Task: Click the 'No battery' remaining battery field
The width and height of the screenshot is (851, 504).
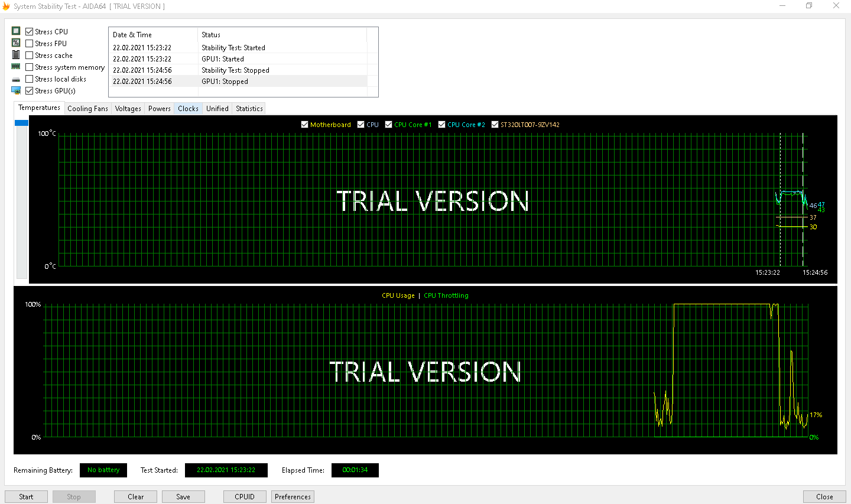Action: (x=103, y=470)
